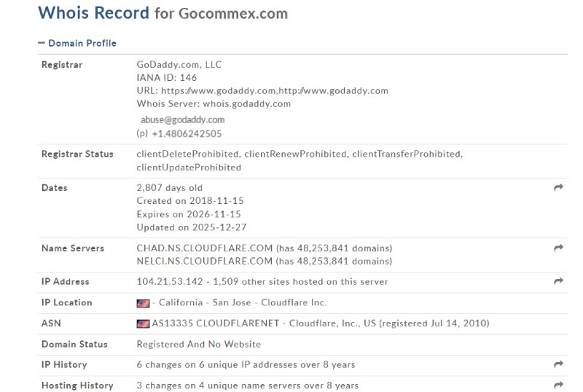Click the IP address 104.21.53.142 line
The width and height of the screenshot is (583, 392).
point(262,281)
